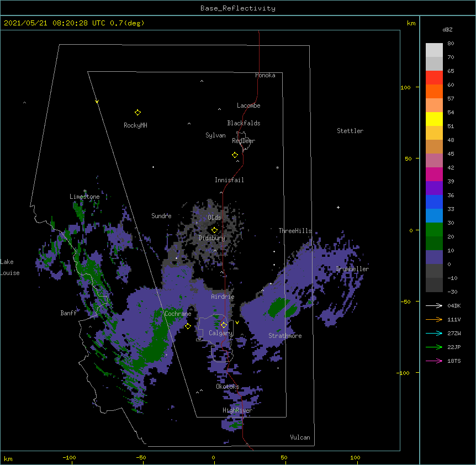Pick the light blue 33 dBZ legend swatch
The height and width of the screenshot is (465, 476).
434,216
